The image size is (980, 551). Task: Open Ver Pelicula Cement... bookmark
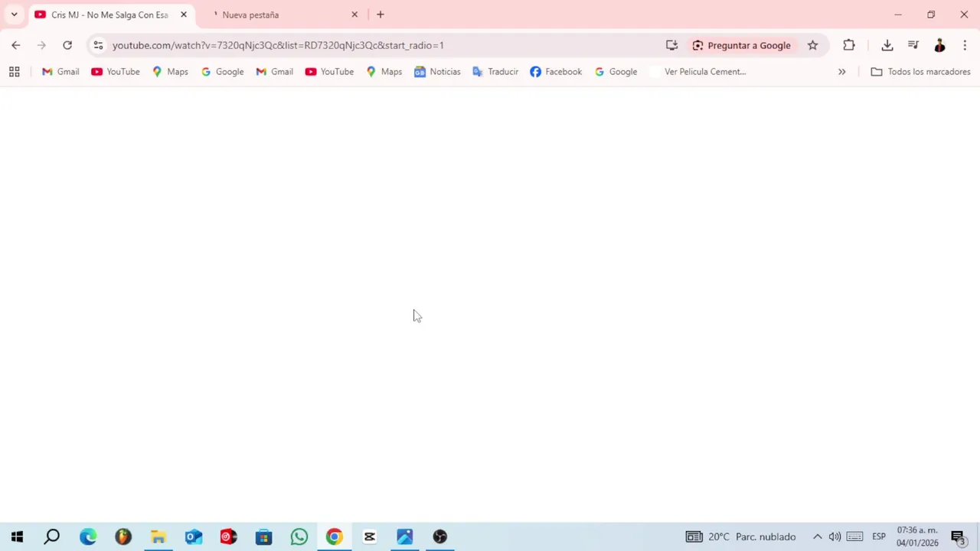tap(697, 72)
